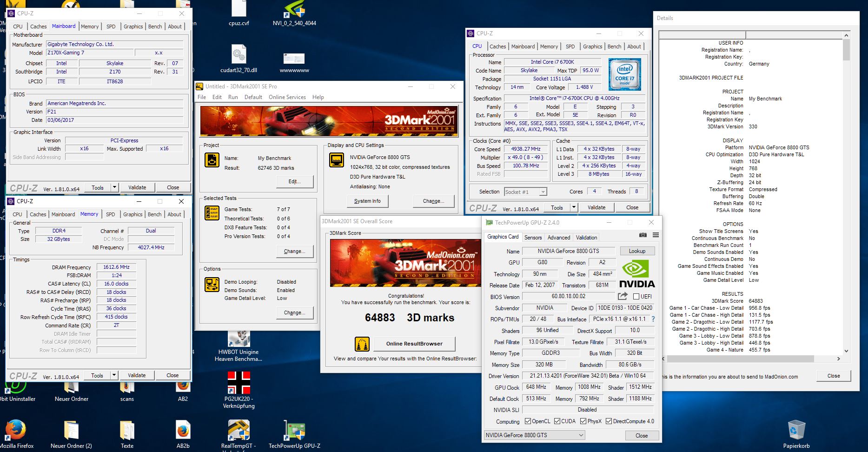
Task: Toggle the CUDA checkbox
Action: click(x=557, y=421)
